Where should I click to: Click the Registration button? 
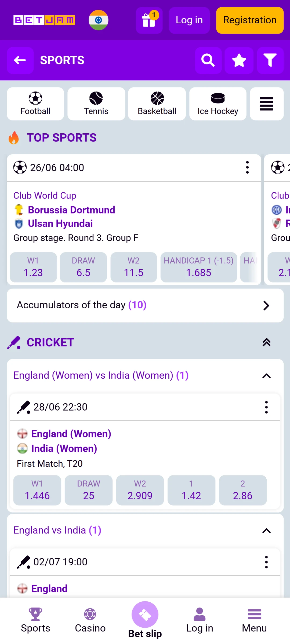(250, 20)
